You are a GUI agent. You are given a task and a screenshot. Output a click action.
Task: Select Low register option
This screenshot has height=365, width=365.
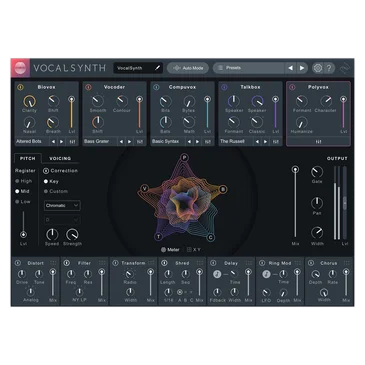click(23, 202)
